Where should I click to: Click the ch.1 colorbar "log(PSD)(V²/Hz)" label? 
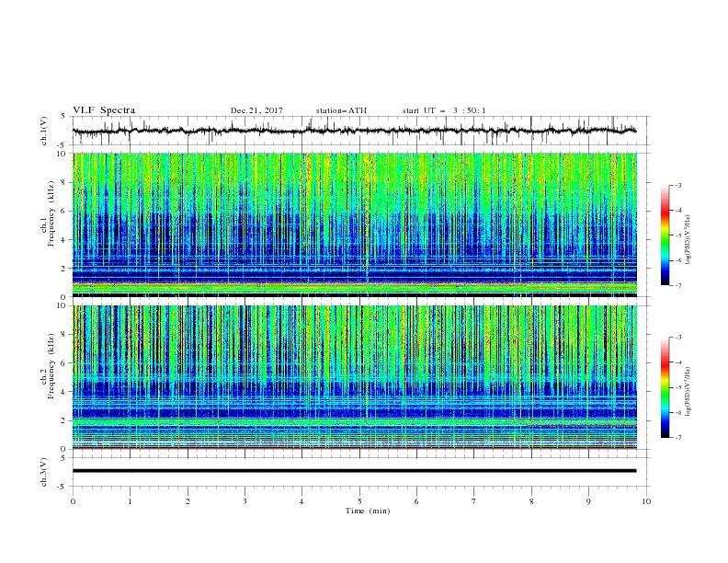point(688,240)
